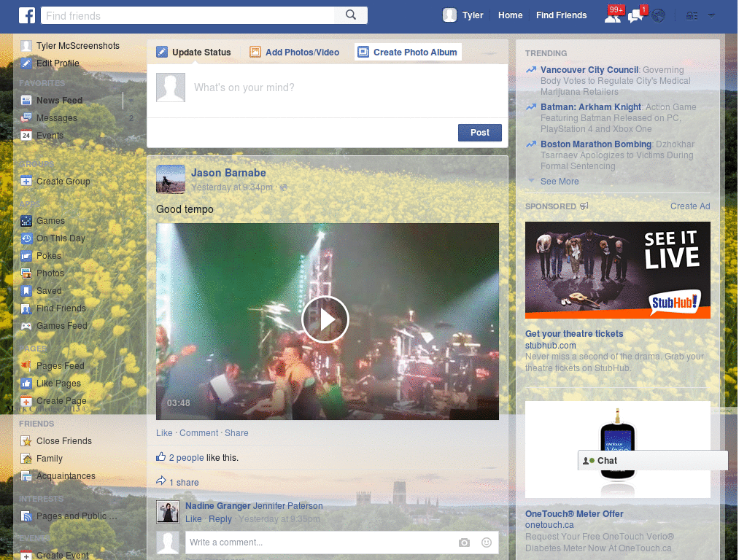Open Games Feed in the sidebar
Viewport: 747px width, 560px height.
(54, 326)
